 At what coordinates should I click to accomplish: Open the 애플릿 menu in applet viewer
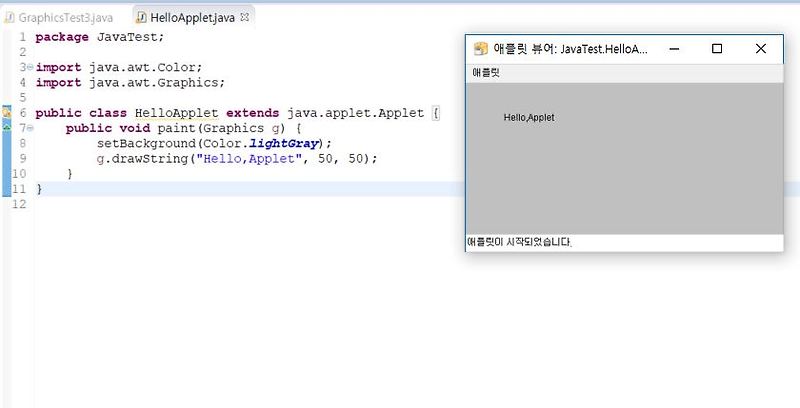point(486,73)
